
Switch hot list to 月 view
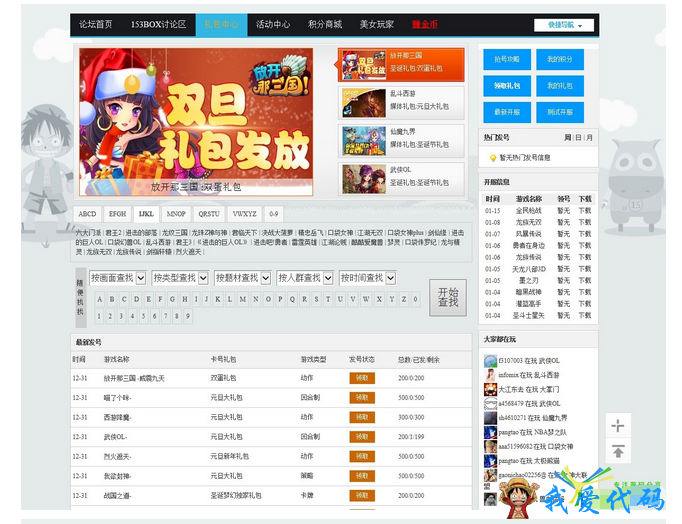(589, 137)
